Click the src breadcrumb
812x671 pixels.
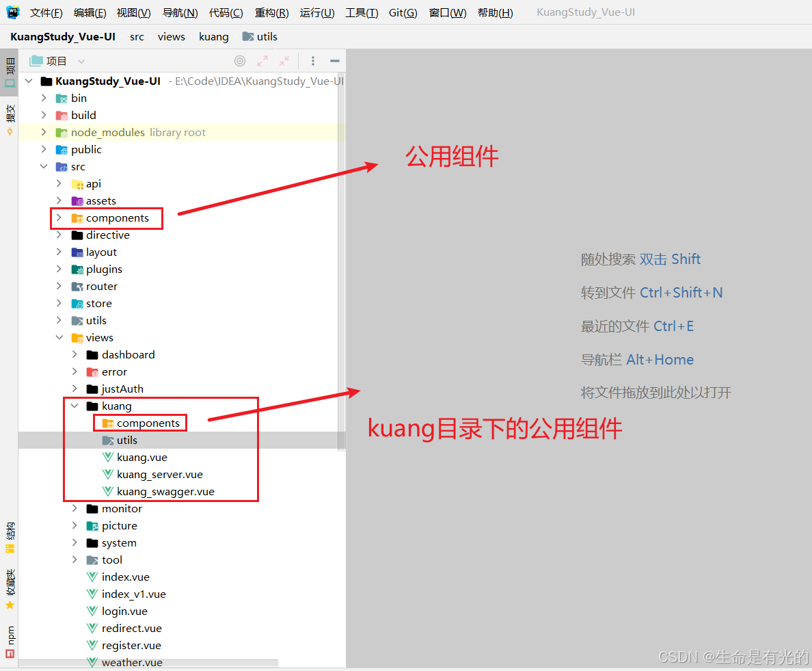coord(137,37)
